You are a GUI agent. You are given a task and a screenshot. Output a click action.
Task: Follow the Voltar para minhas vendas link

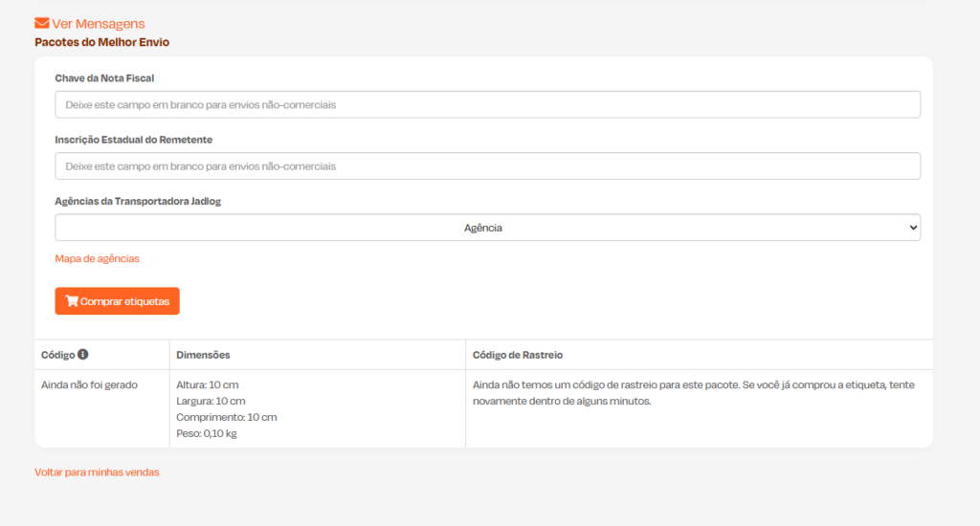[97, 472]
